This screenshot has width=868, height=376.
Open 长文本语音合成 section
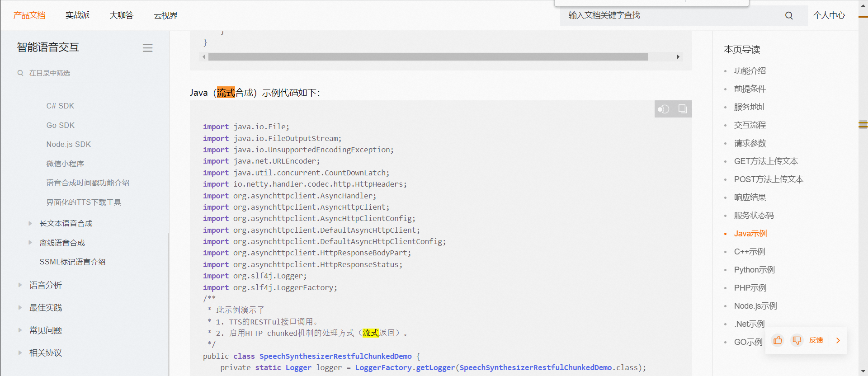coord(66,223)
